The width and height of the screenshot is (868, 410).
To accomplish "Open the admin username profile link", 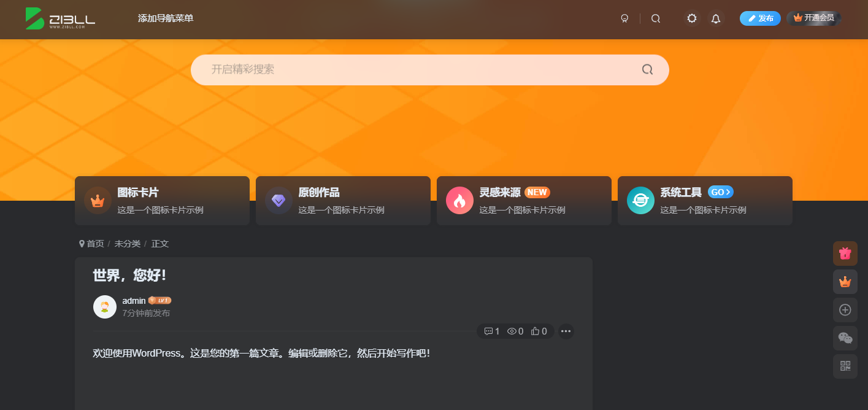I will click(x=133, y=300).
